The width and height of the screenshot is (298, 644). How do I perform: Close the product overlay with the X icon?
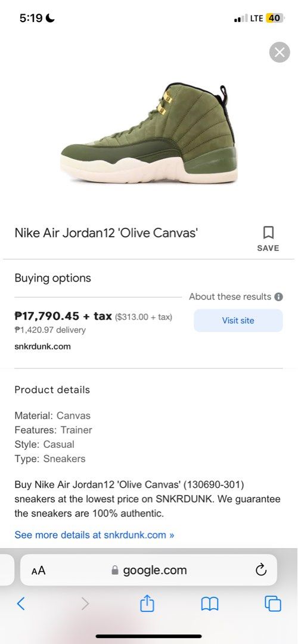(x=280, y=52)
